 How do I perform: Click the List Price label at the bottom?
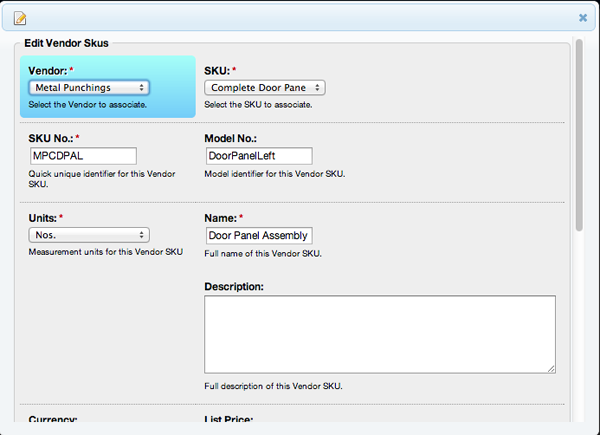[229, 420]
